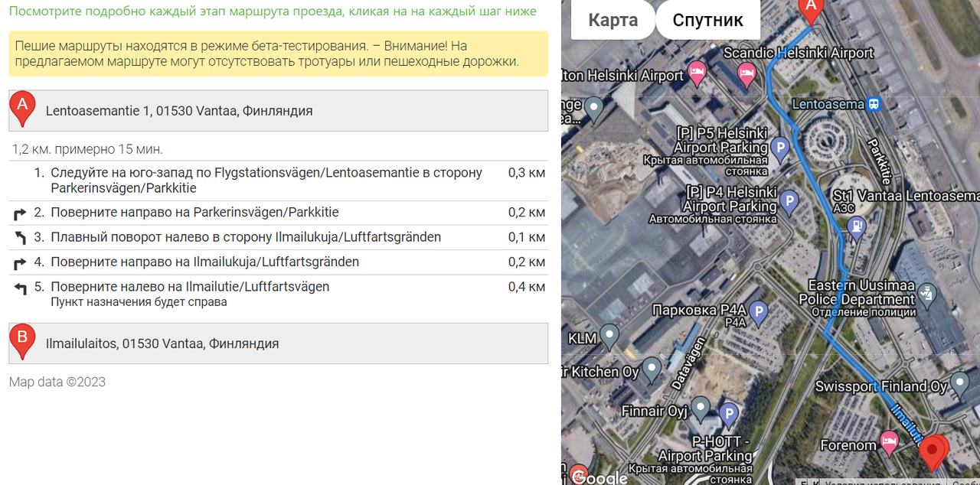The width and height of the screenshot is (980, 485).
Task: Click the Finnair Oyj map label
Action: click(x=655, y=411)
